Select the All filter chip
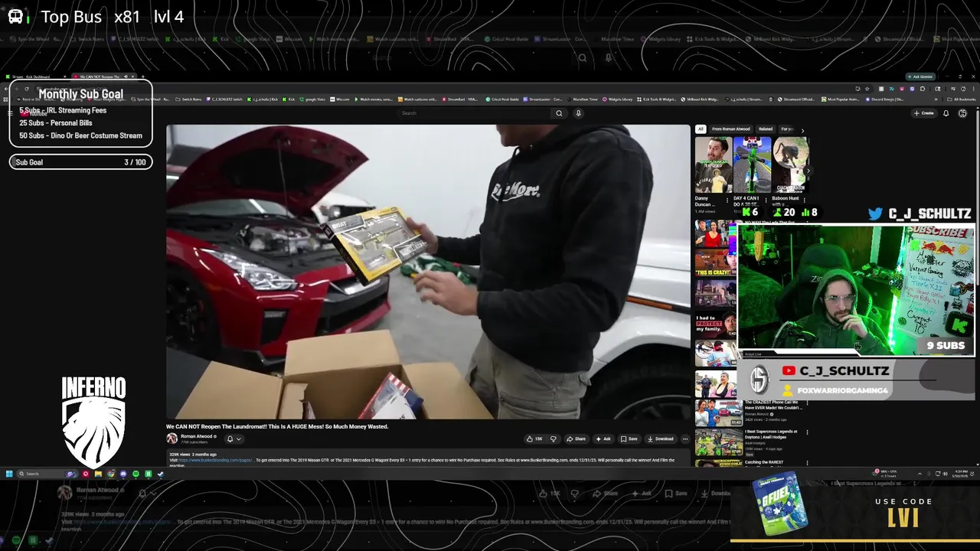Viewport: 980px width, 551px height. click(701, 129)
